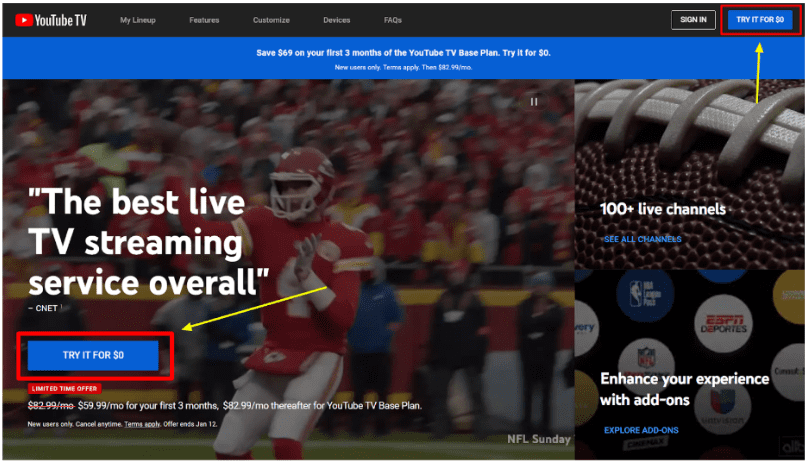Click the LIMITED TIME OFFER badge

(x=64, y=389)
